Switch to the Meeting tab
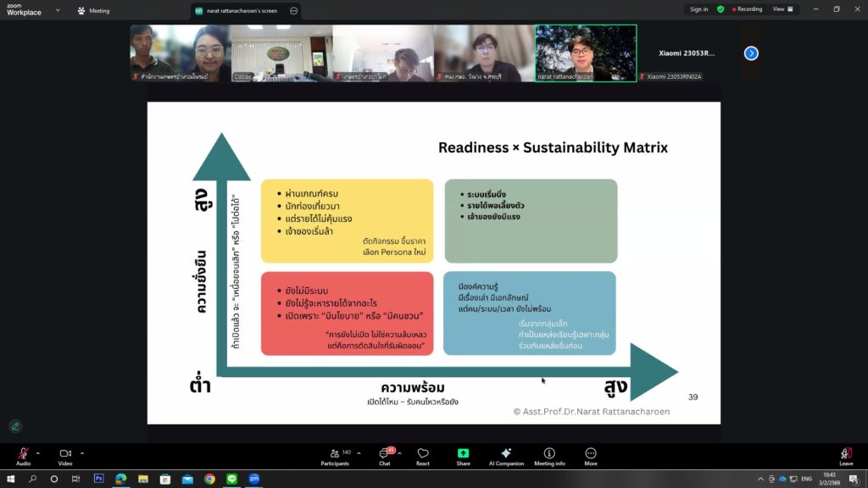The height and width of the screenshot is (488, 868). [93, 11]
